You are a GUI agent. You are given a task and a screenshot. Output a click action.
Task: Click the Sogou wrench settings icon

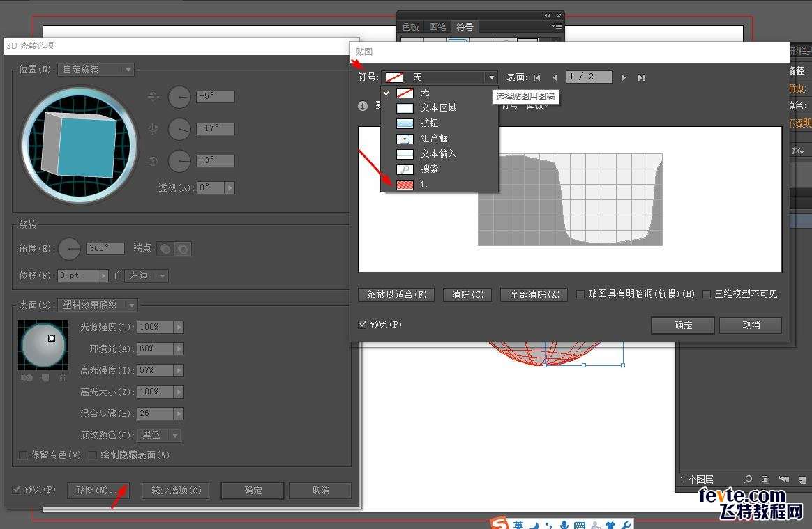pyautogui.click(x=626, y=525)
